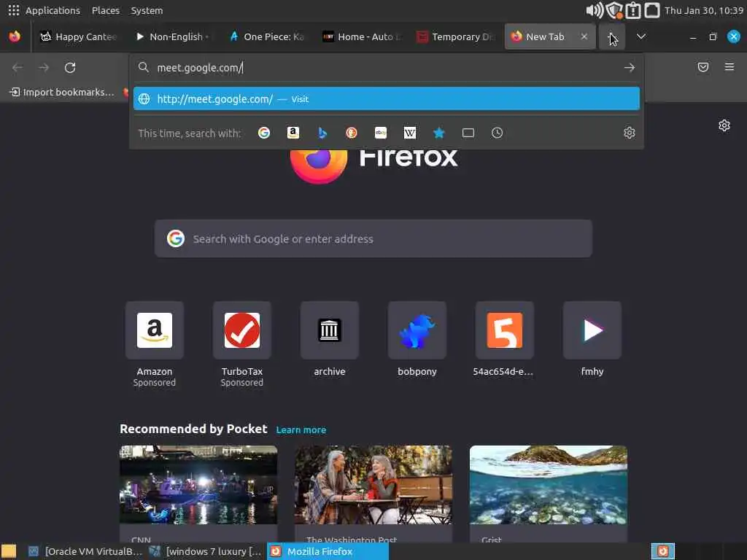Open new tab with plus button

pos(612,36)
